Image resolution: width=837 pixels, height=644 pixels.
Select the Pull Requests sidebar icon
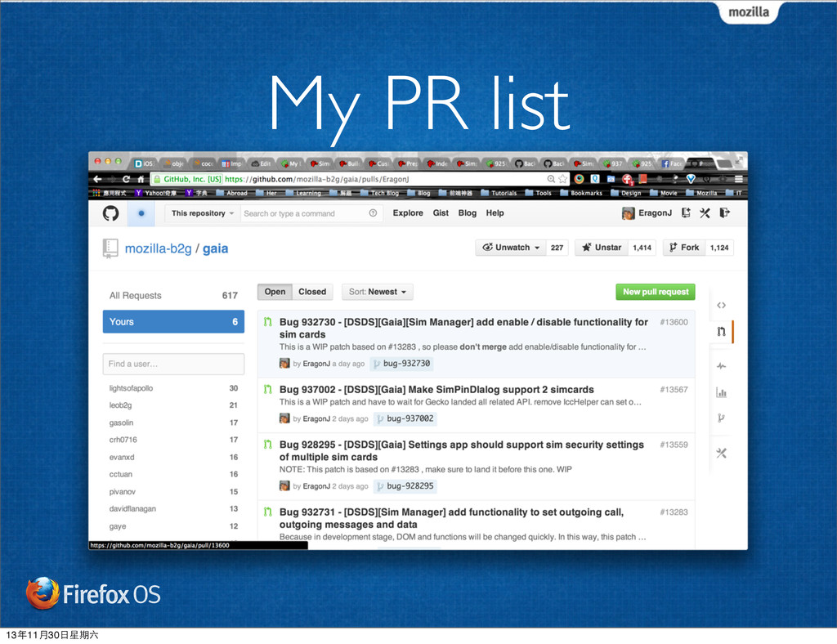coord(721,331)
